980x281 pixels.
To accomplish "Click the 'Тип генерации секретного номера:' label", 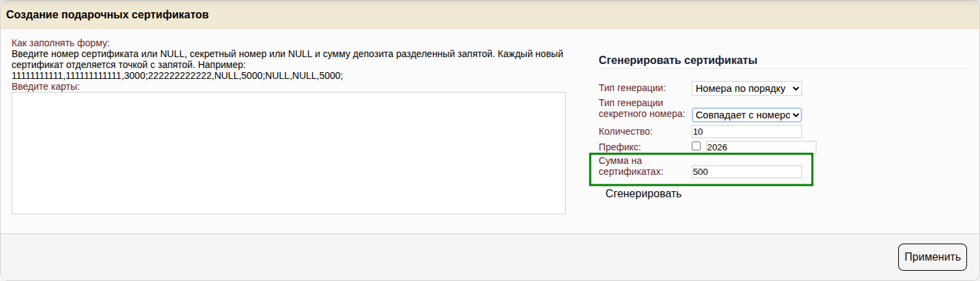I will pyautogui.click(x=641, y=108).
